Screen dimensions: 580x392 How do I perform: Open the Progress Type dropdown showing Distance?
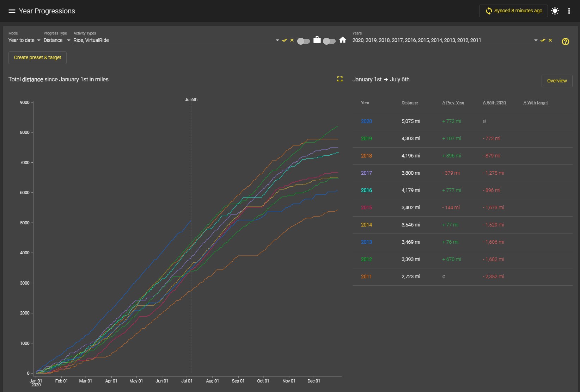pyautogui.click(x=57, y=40)
